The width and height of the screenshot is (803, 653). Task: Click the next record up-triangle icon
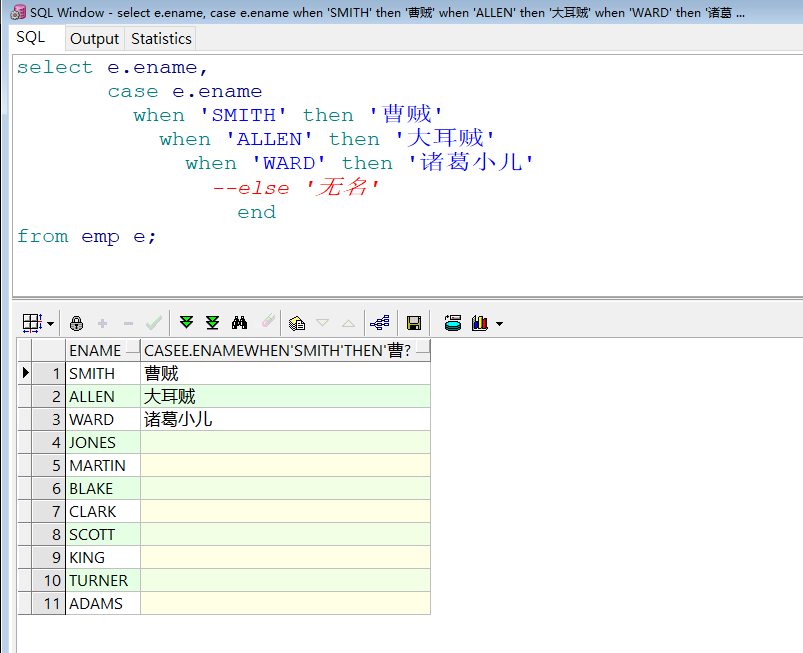click(x=348, y=323)
